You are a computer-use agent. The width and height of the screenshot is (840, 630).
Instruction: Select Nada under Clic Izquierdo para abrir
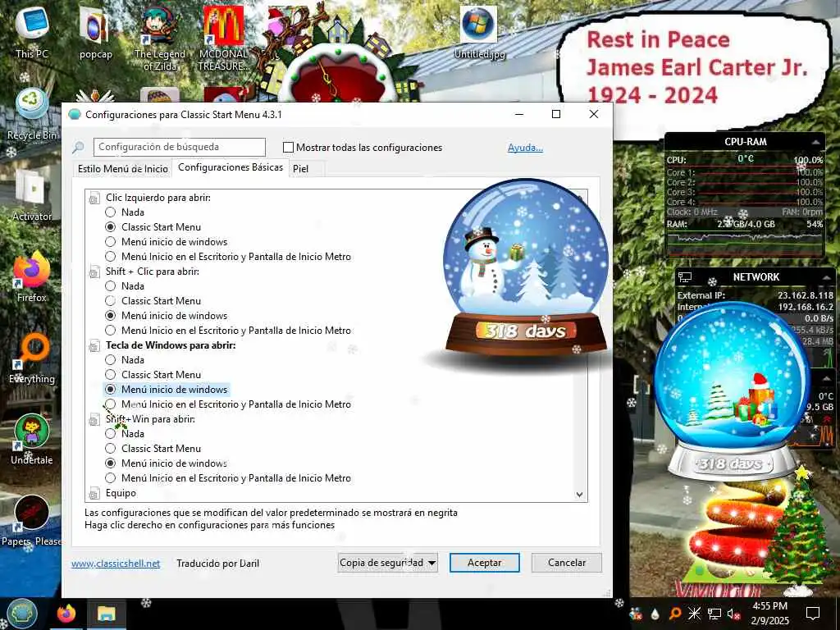pyautogui.click(x=111, y=212)
